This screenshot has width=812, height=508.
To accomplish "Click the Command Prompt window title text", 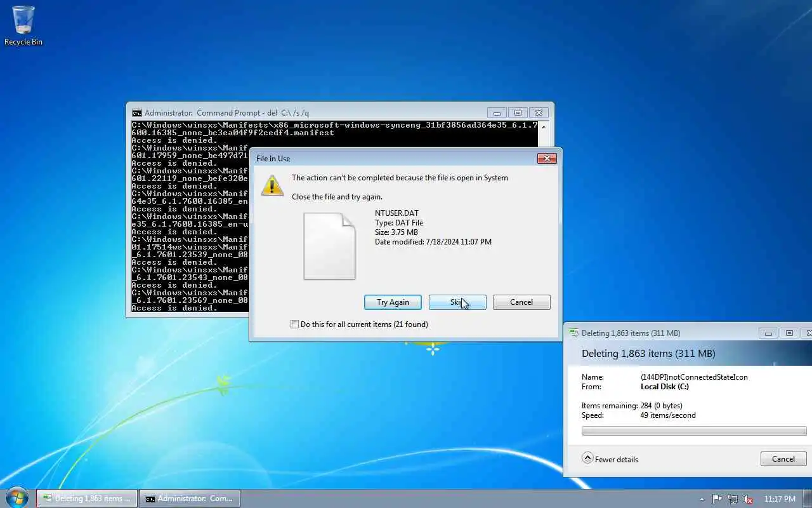I will click(226, 113).
